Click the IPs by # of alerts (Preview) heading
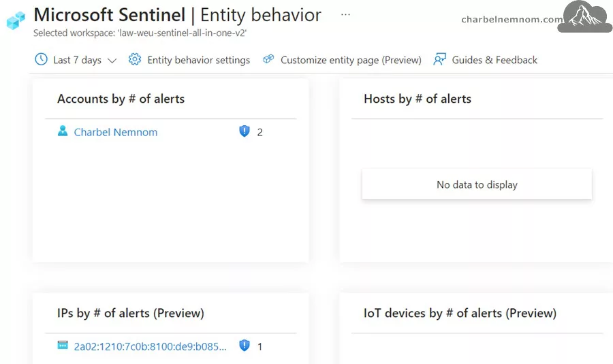613x364 pixels. [x=131, y=313]
